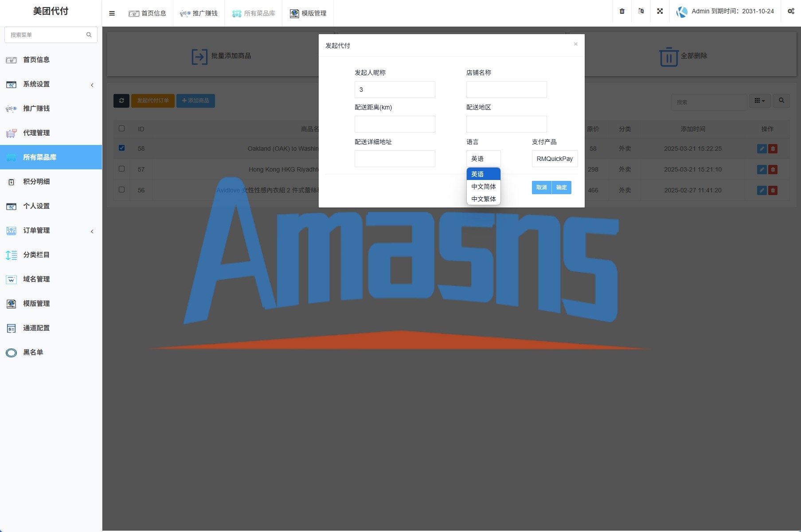
Task: Open the settings gears icon at top right
Action: pyautogui.click(x=791, y=11)
